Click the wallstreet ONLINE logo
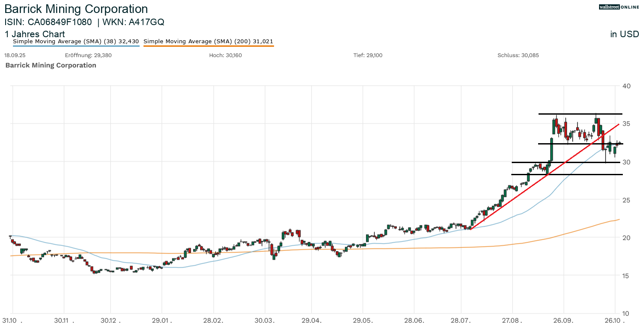The image size is (644, 324). (619, 7)
